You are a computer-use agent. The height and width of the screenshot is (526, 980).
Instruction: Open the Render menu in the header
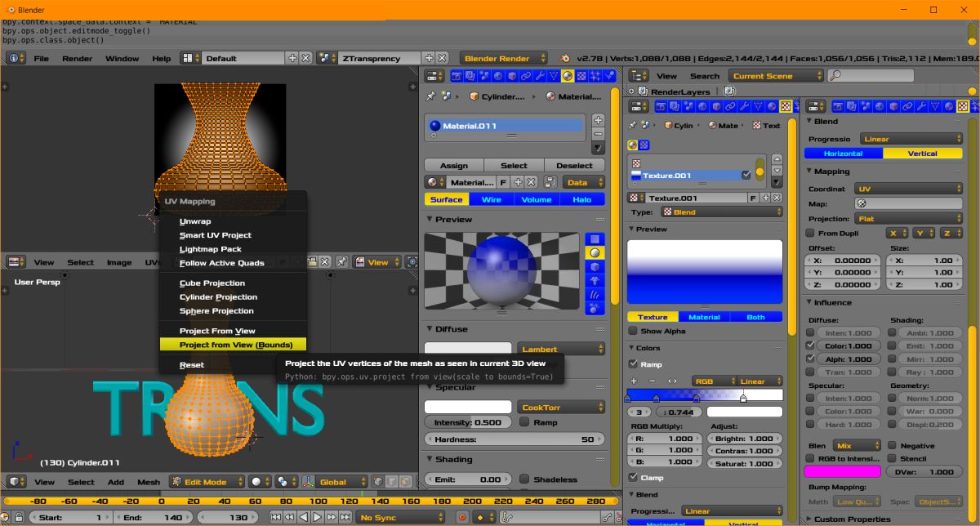coord(78,59)
